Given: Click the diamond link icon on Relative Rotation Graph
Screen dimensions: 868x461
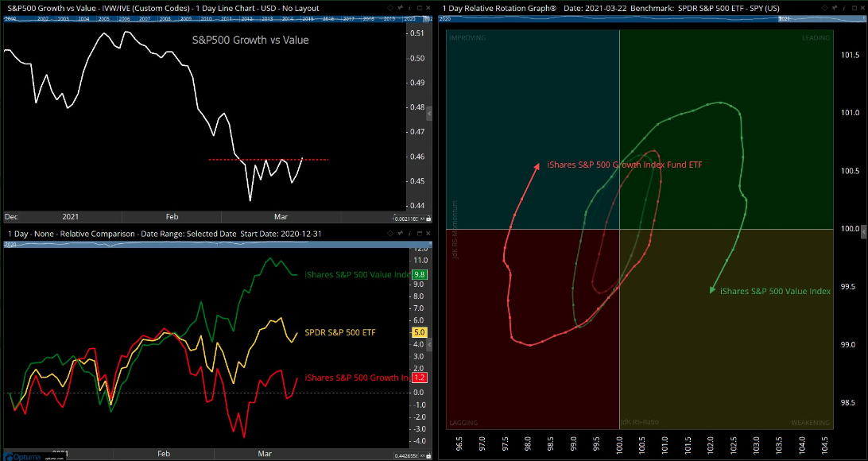Looking at the screenshot, I should tap(826, 7).
